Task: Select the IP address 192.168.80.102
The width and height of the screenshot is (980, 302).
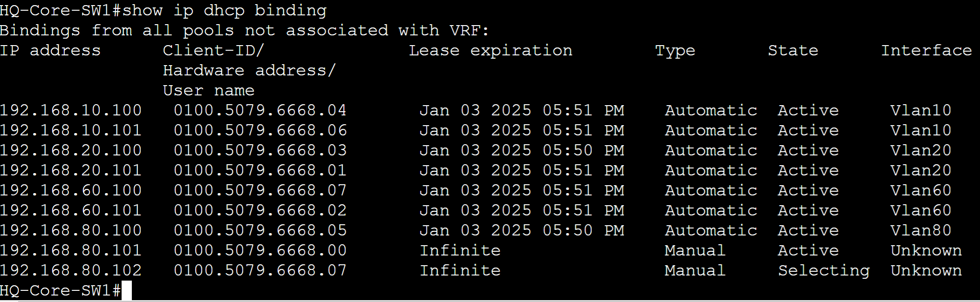Action: tap(71, 270)
